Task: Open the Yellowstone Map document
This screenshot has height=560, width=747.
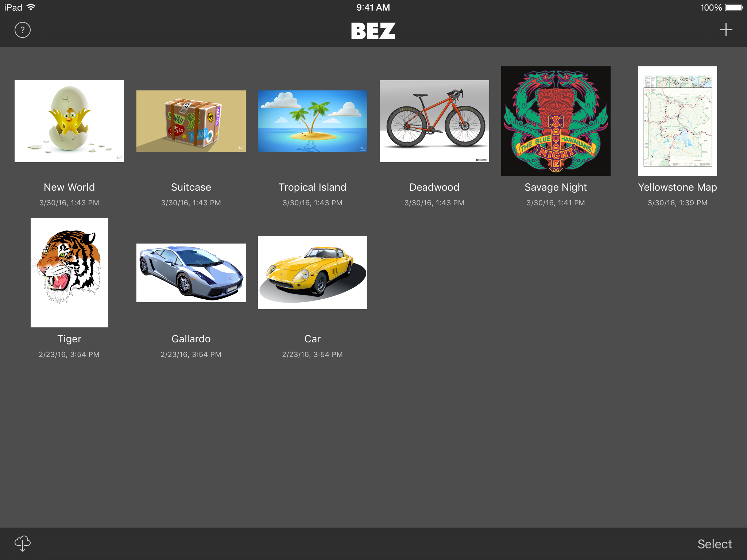Action: (x=678, y=121)
